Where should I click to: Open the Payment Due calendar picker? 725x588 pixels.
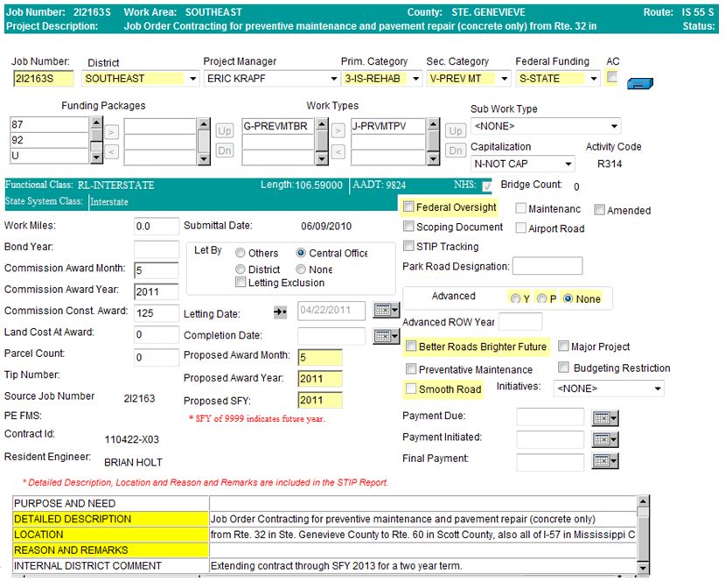point(605,418)
